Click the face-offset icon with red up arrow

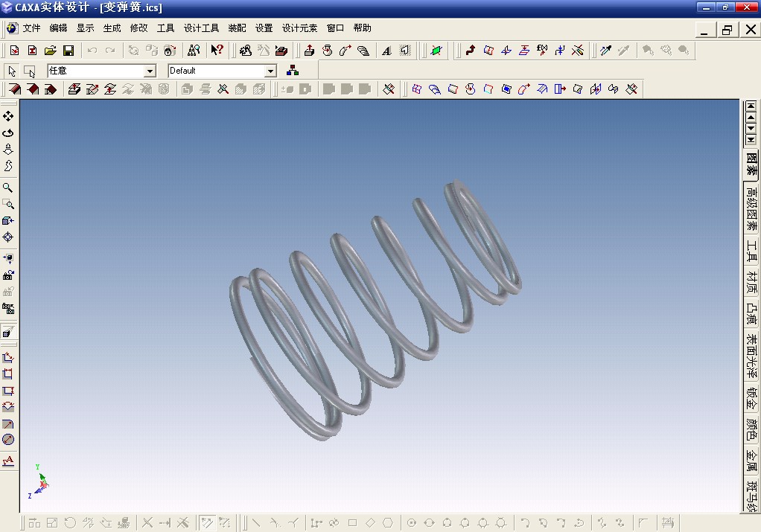[74, 89]
